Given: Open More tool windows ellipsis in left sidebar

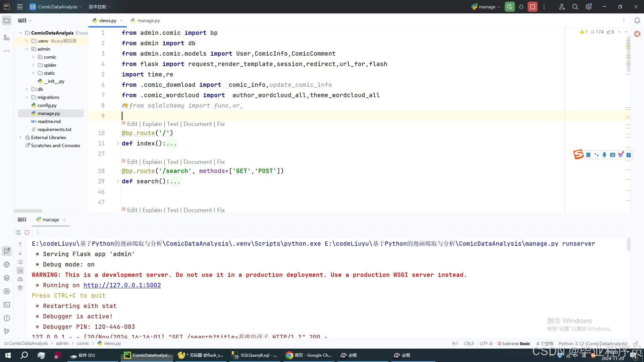Looking at the screenshot, I should 7,51.
